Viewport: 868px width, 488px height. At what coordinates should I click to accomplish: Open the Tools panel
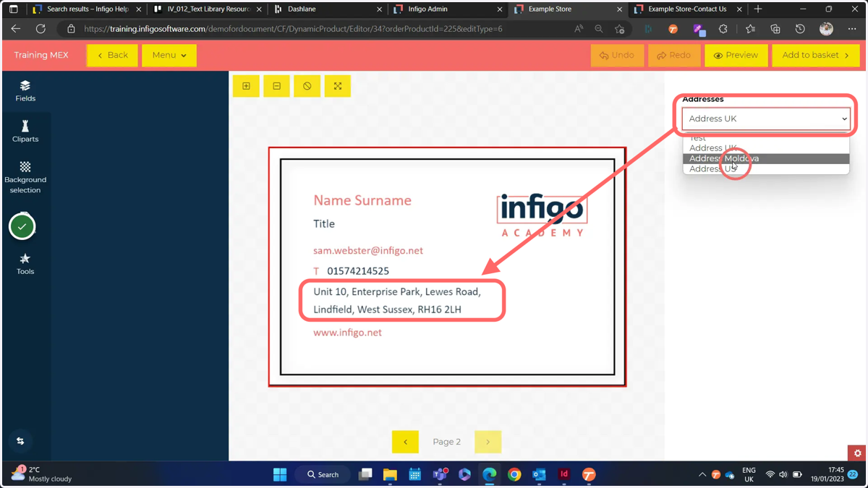tap(25, 264)
